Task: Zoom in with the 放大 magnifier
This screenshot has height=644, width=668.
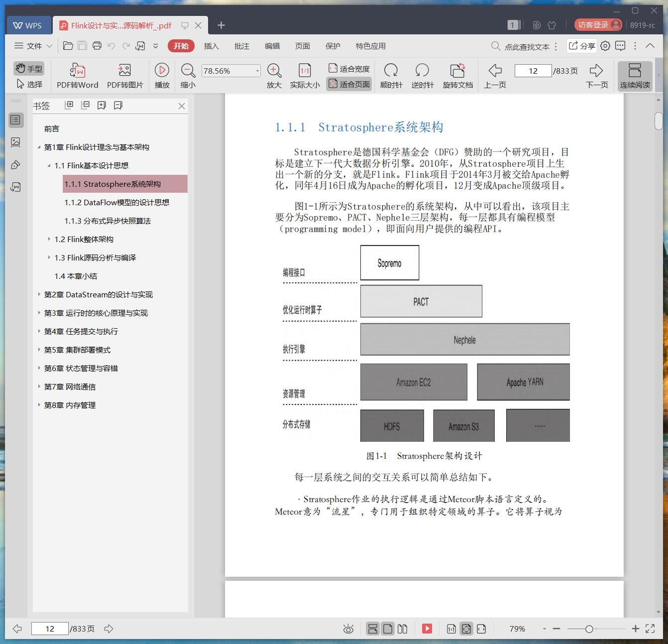Action: pos(274,76)
